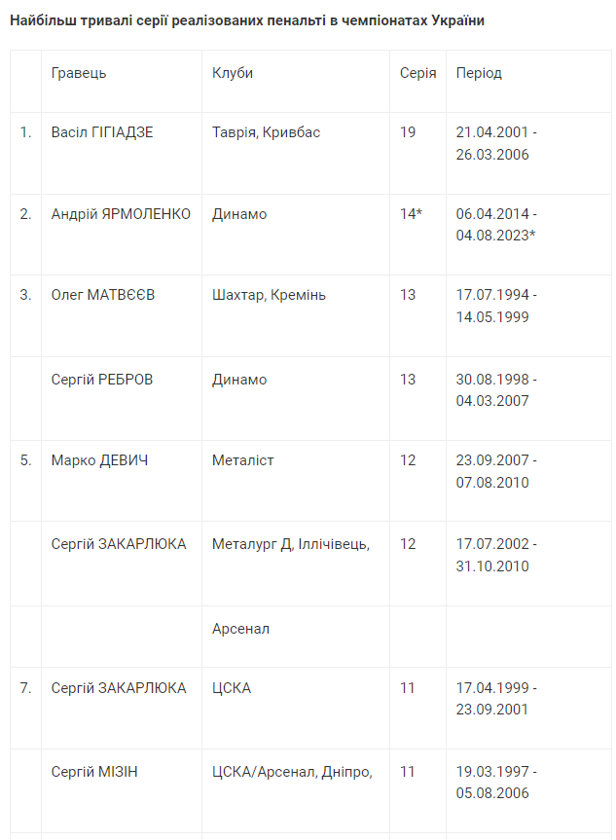Click the Гравець column header

(x=79, y=73)
